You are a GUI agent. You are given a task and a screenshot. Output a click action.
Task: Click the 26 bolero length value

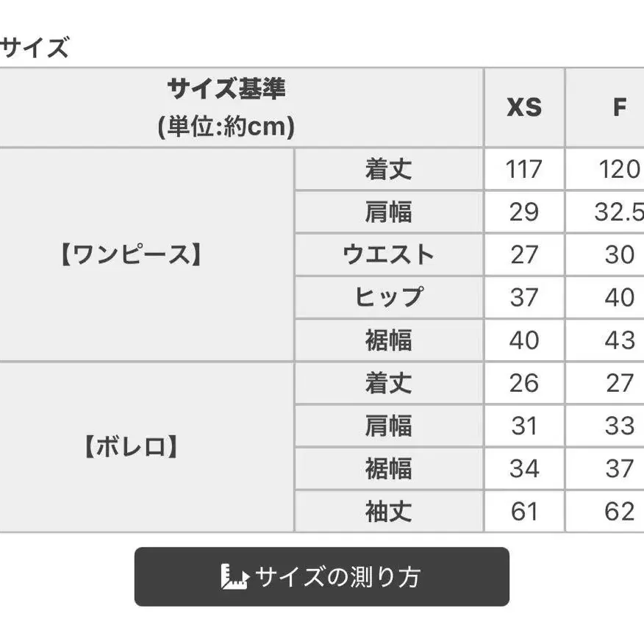click(x=524, y=383)
